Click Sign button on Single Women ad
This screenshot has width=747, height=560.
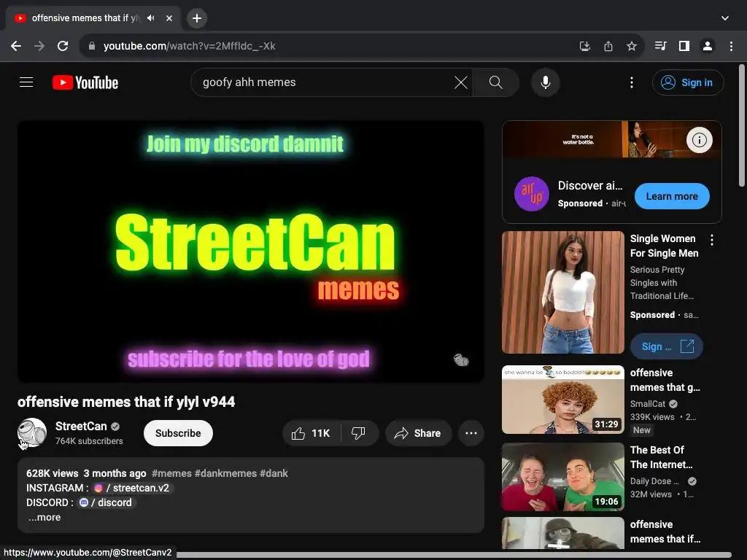point(667,346)
